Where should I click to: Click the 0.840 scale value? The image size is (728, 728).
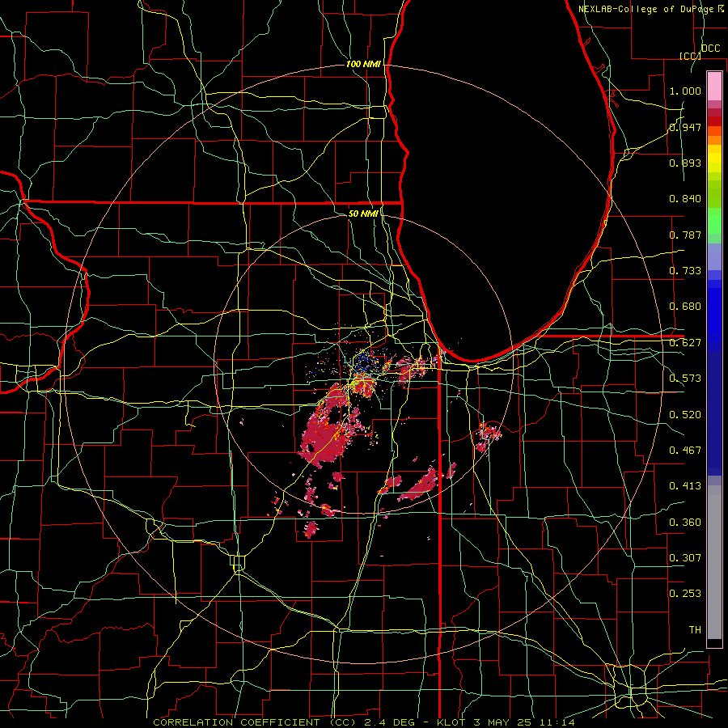coord(685,199)
